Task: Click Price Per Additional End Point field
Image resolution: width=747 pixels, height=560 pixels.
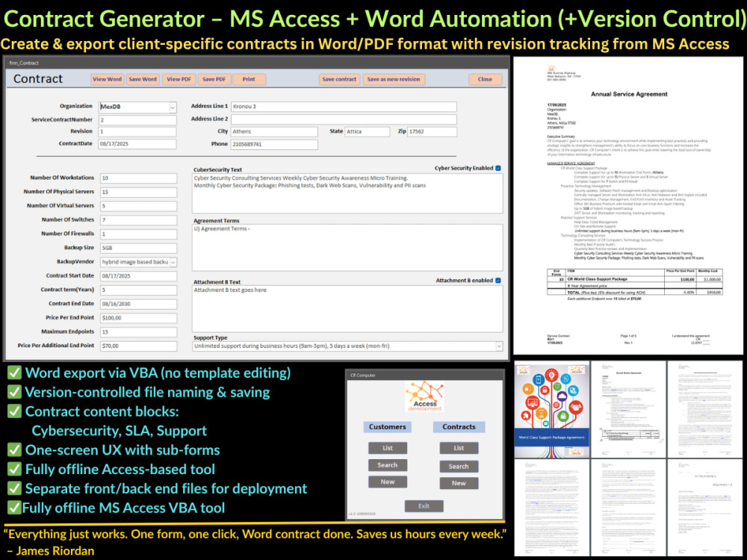Action: tap(139, 346)
